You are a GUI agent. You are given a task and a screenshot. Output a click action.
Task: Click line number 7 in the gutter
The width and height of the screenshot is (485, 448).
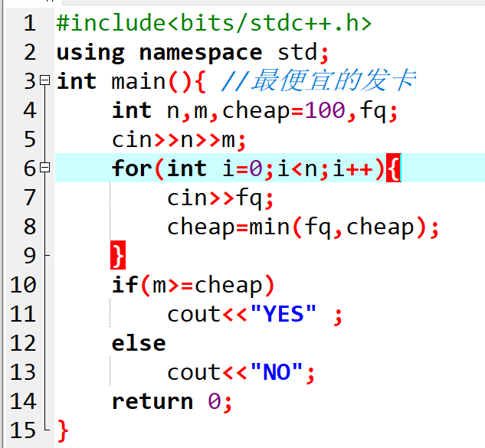point(30,198)
